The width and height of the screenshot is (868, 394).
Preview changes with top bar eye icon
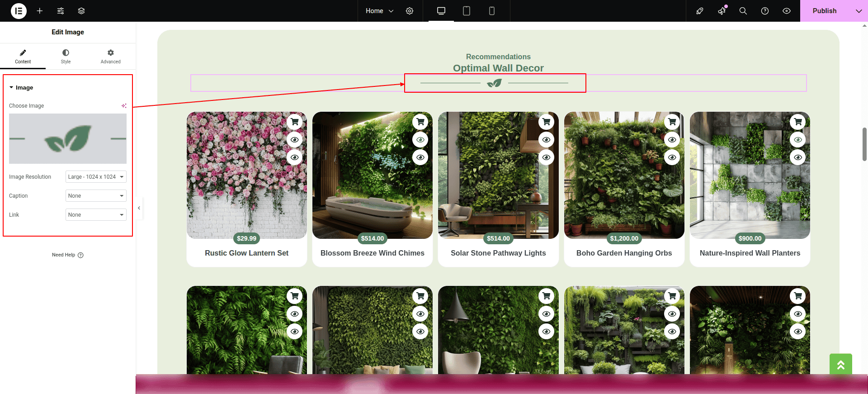pyautogui.click(x=787, y=11)
